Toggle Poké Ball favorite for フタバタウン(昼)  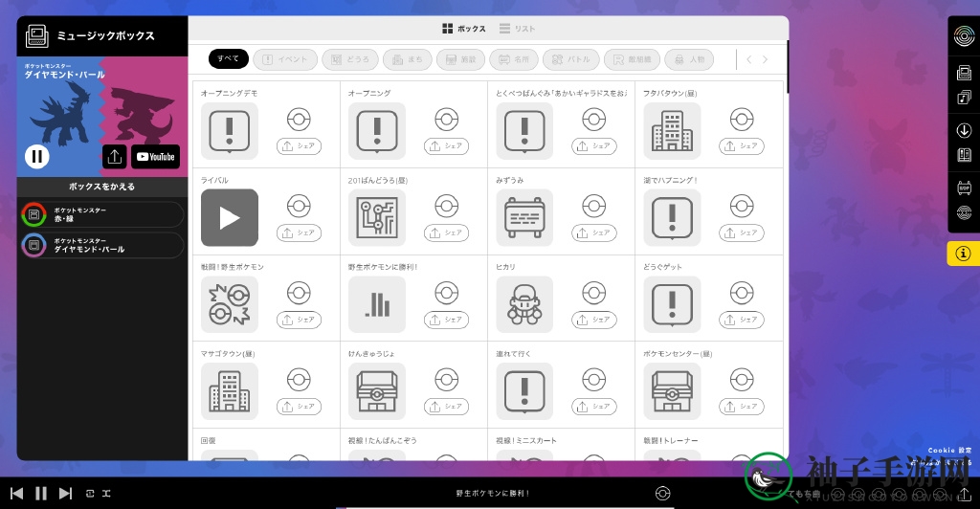742,120
